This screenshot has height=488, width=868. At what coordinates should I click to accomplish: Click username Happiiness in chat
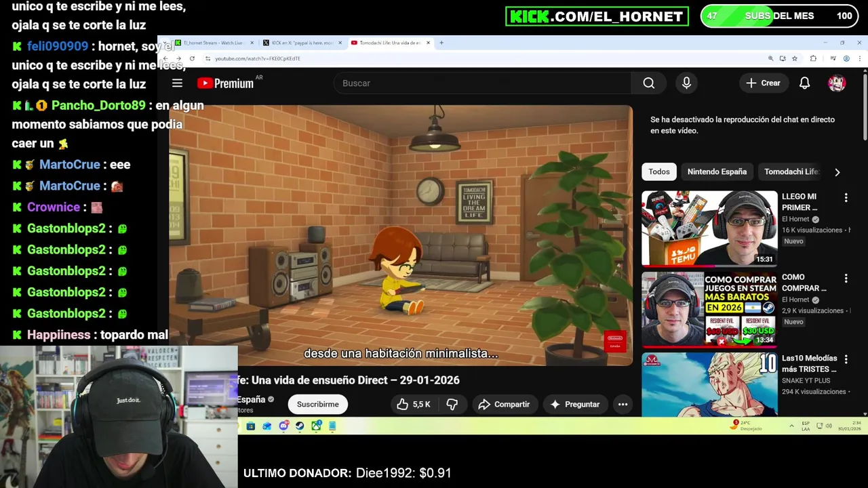[58, 335]
